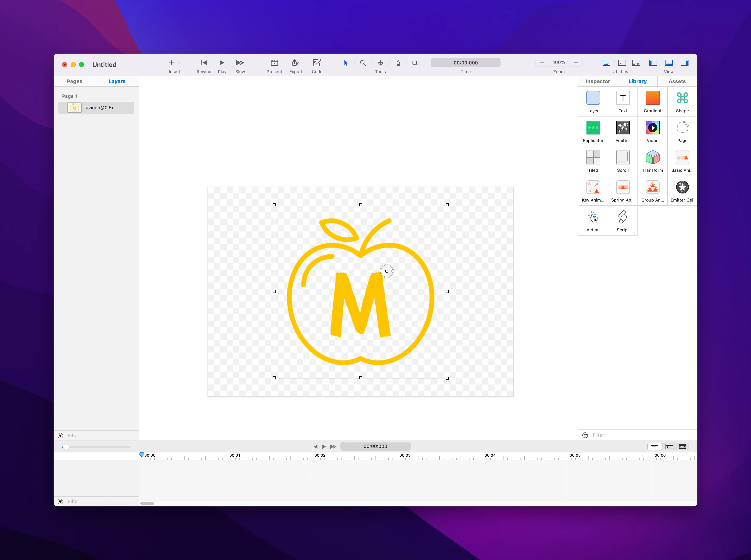Open the shape tool dropdown in the toolbar
This screenshot has height=560, width=751.
point(415,63)
